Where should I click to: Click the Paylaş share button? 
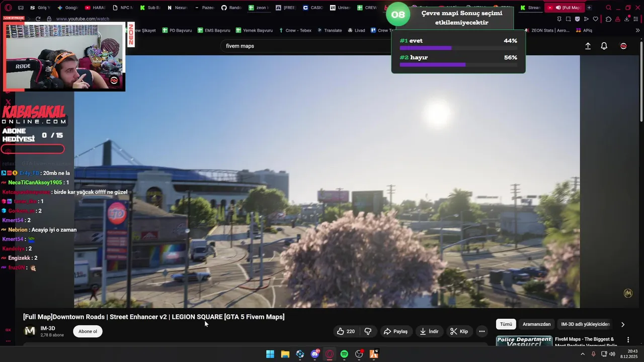(x=395, y=331)
